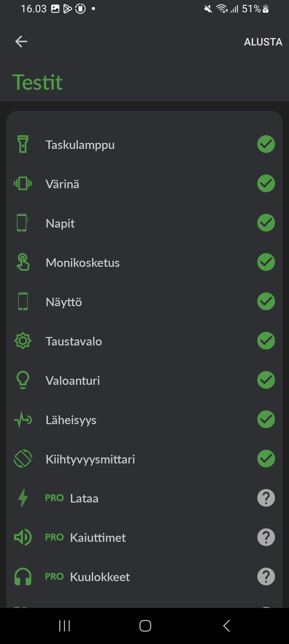Tap the Monikosketus multitouch gesture icon
Viewport: 289px width, 644px height.
point(23,262)
